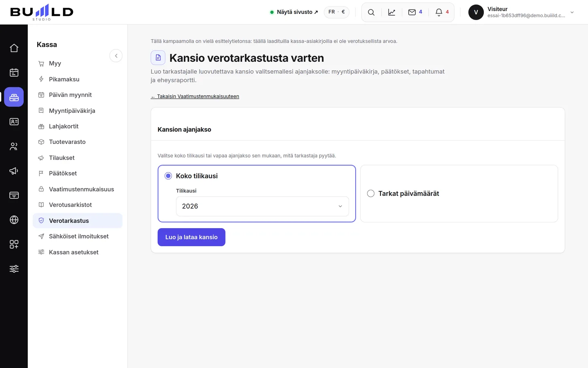Select the Tarkat päivämäärät radio option
The width and height of the screenshot is (588, 368).
pos(371,193)
